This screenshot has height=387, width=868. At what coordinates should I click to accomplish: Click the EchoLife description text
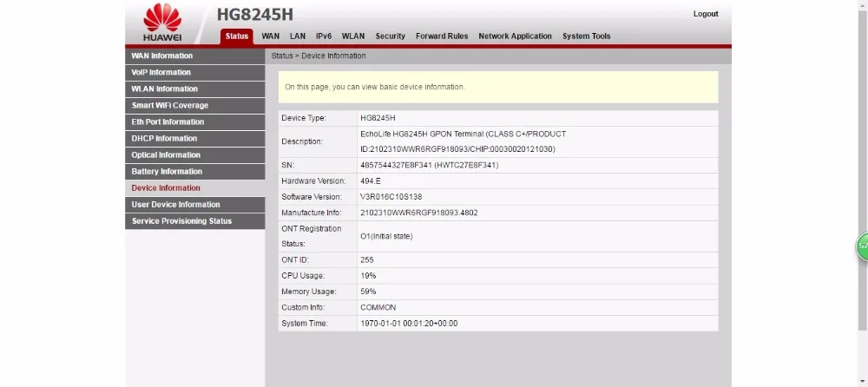[x=464, y=141]
